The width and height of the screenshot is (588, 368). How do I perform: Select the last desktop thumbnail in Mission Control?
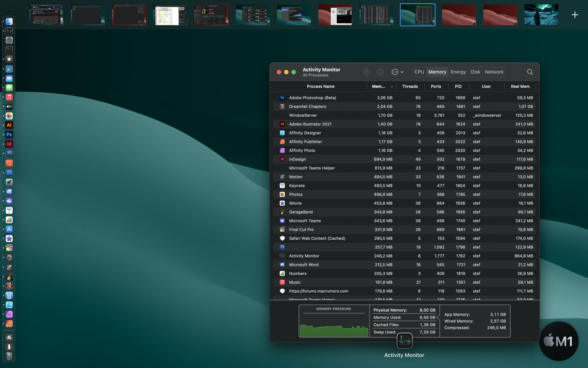tap(541, 15)
